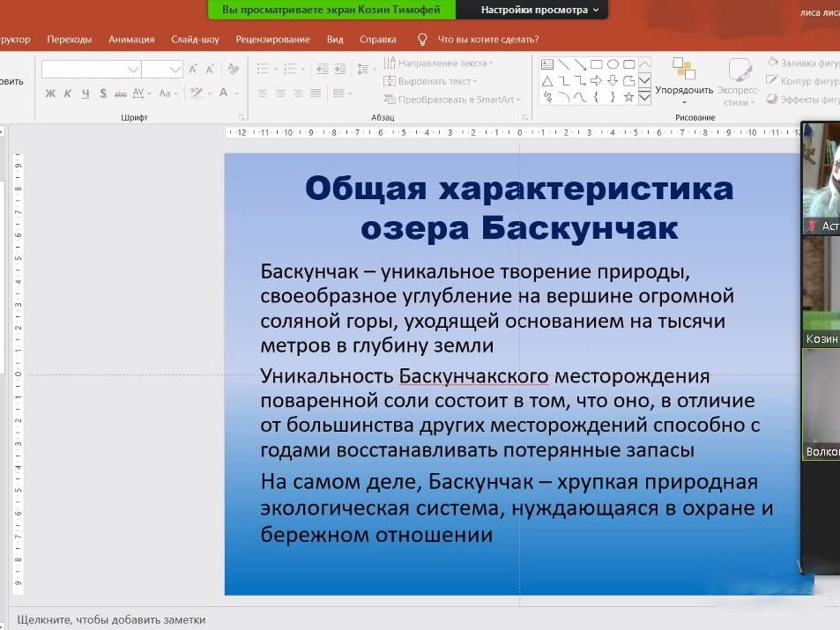Click the slide title Общая характеристика

[518, 189]
